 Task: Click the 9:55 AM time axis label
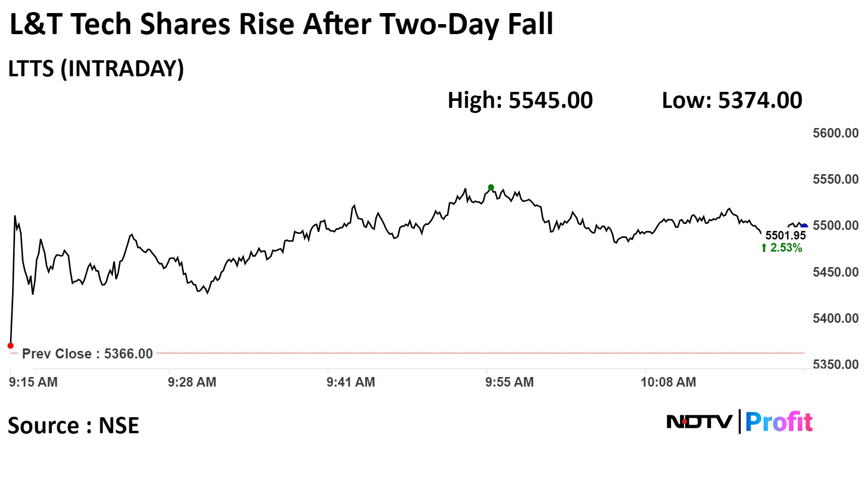pos(509,382)
